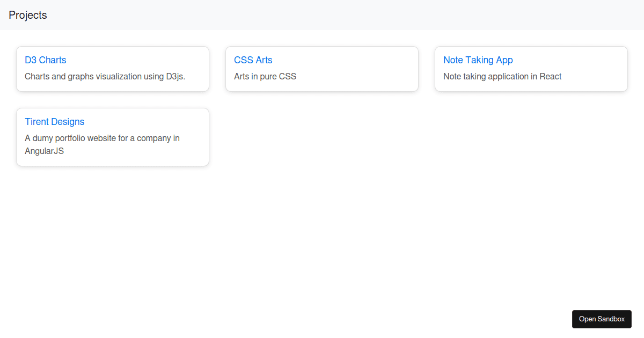Viewport: 644px width, 338px height.
Task: Click the Note Taking App blue title
Action: click(x=478, y=60)
